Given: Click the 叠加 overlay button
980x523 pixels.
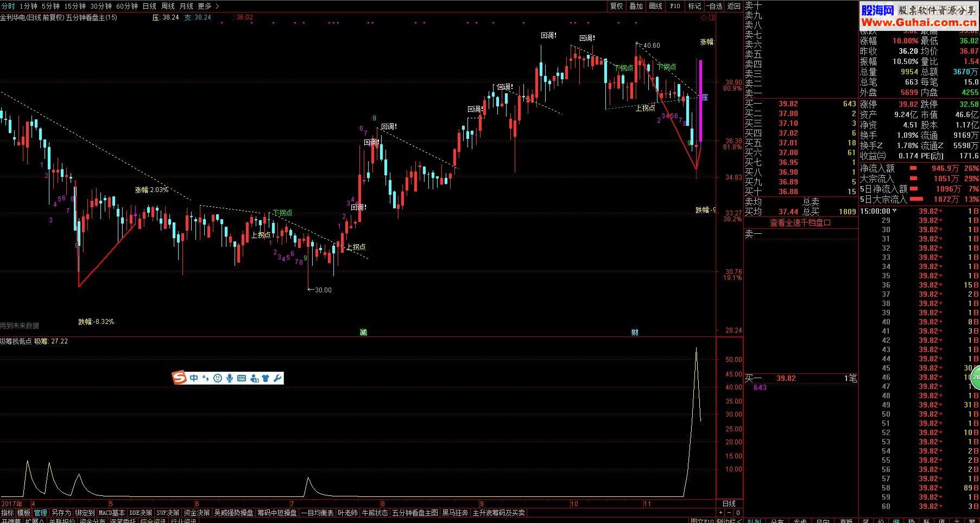Looking at the screenshot, I should pos(636,6).
